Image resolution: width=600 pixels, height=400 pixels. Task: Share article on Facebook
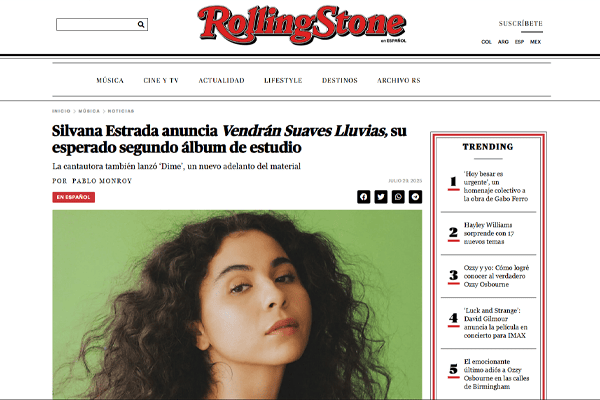364,197
